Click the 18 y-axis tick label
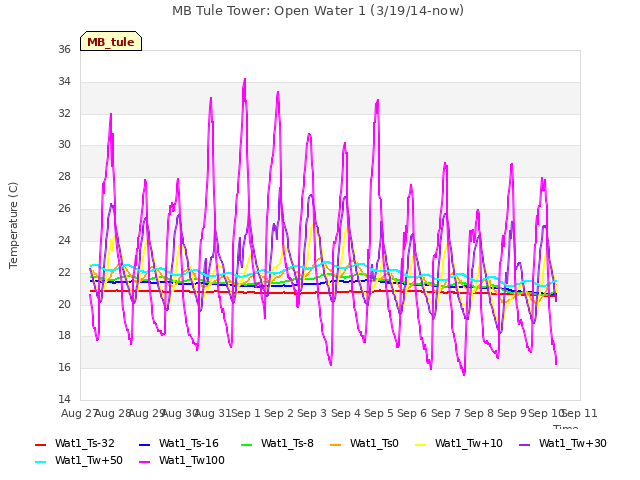Viewport: 640px width, 480px height. click(64, 336)
